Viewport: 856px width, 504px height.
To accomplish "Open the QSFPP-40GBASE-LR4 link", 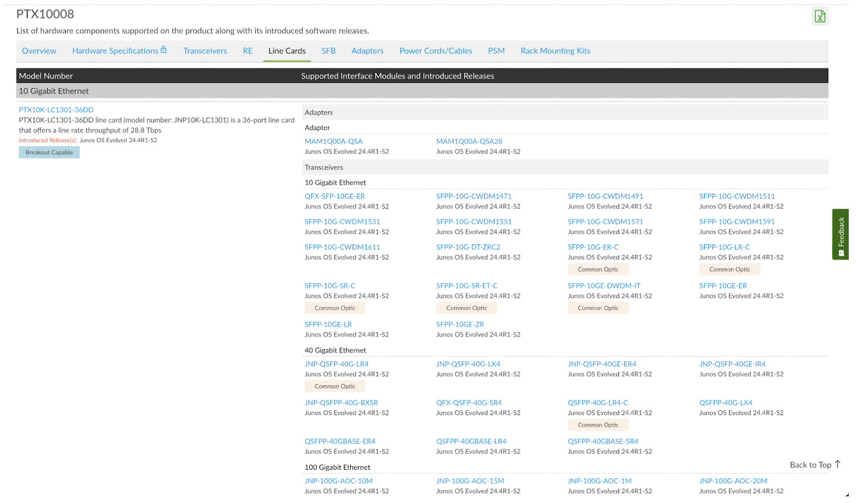I will [x=471, y=441].
